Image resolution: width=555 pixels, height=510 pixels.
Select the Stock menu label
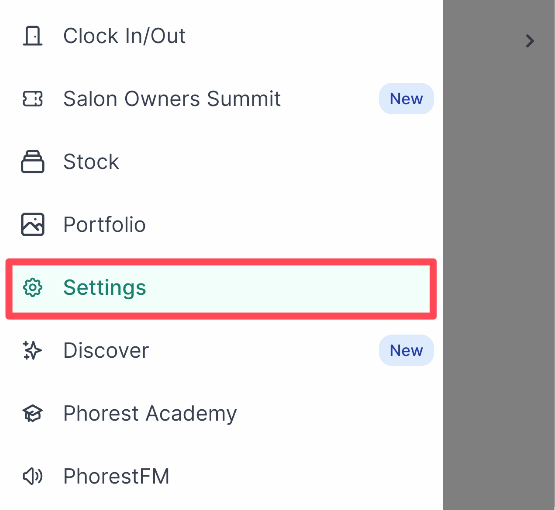91,162
